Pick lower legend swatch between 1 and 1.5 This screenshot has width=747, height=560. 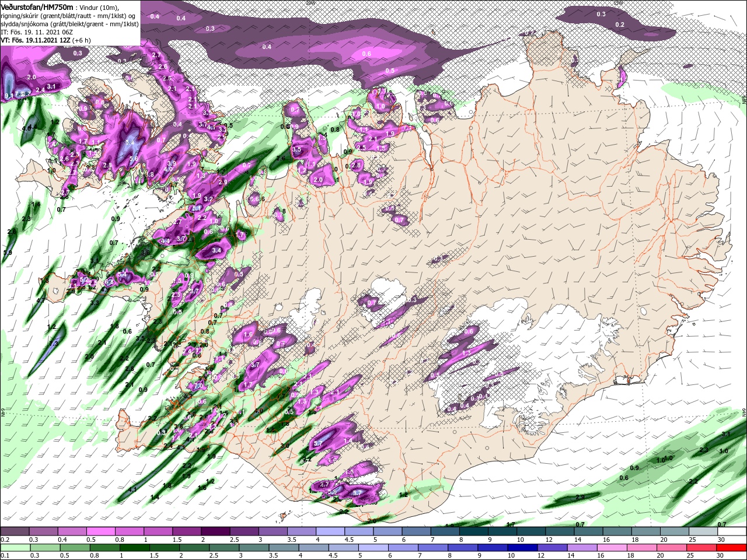134,548
